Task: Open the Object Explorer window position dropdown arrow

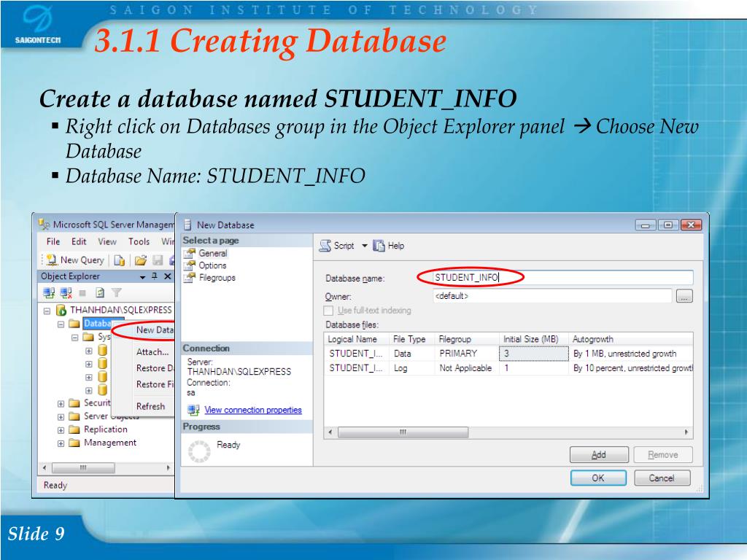Action: 142,276
